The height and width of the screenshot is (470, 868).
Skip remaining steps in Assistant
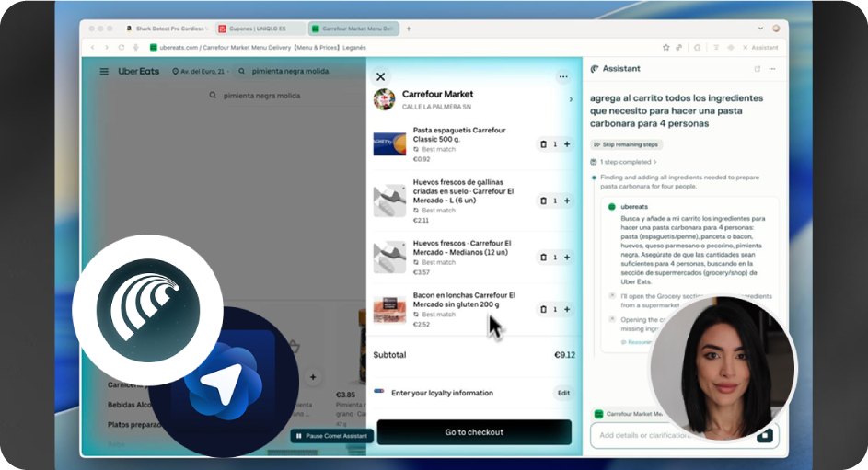(626, 145)
